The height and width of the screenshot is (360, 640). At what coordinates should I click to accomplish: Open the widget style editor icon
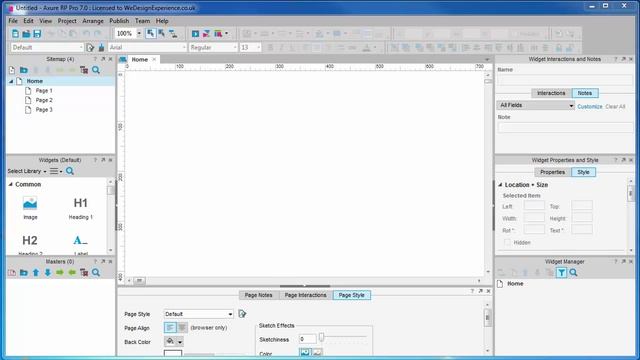click(x=90, y=48)
